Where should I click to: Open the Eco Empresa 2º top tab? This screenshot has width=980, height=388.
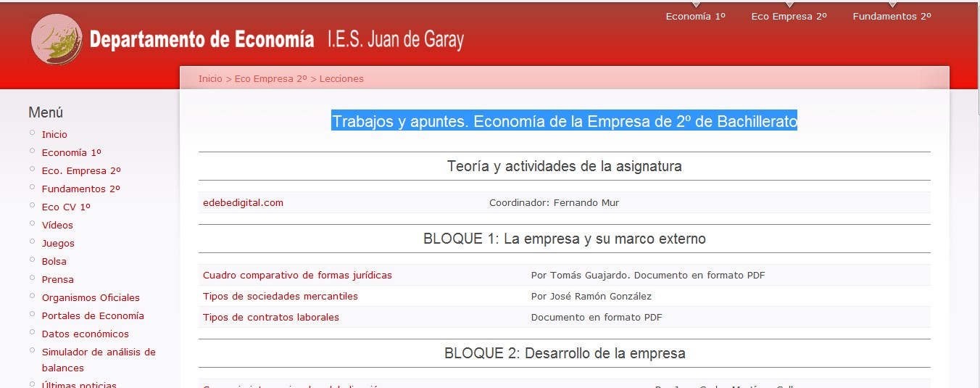[x=789, y=16]
